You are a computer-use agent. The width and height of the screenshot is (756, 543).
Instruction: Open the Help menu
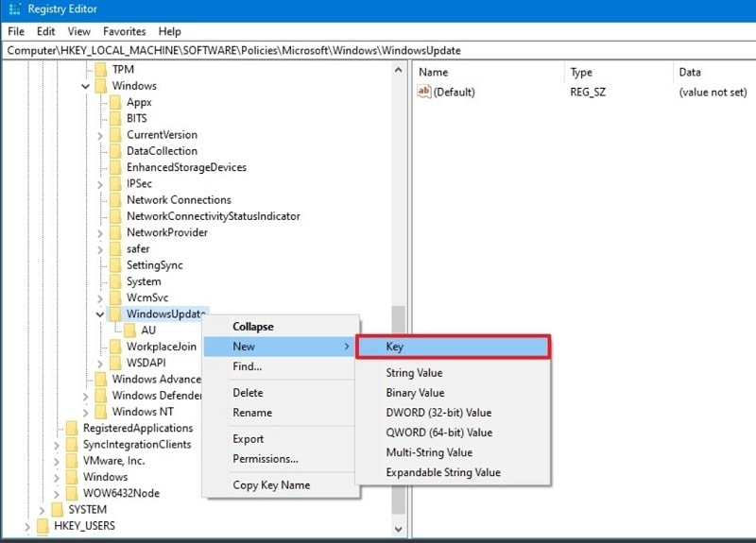pyautogui.click(x=170, y=31)
